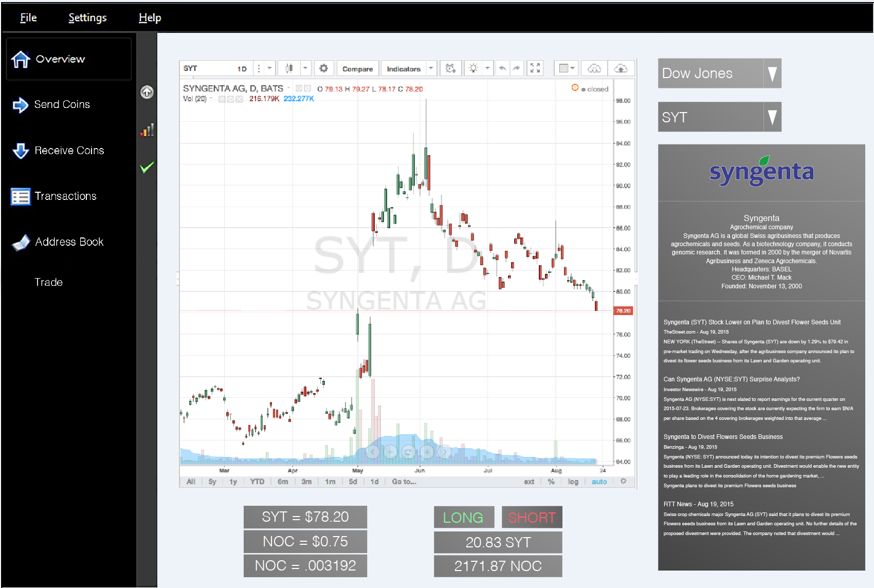874x588 pixels.
Task: Open the chart layout square dropdown
Action: coord(567,68)
